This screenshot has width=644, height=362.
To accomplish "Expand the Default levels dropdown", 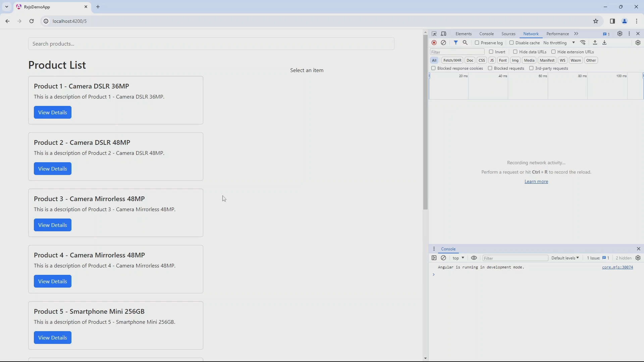I will [565, 258].
